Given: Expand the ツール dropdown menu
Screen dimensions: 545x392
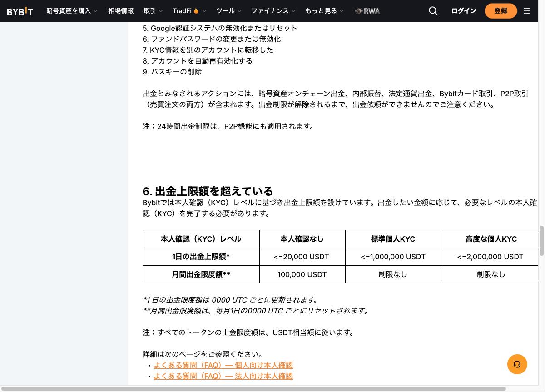Looking at the screenshot, I should pyautogui.click(x=229, y=11).
